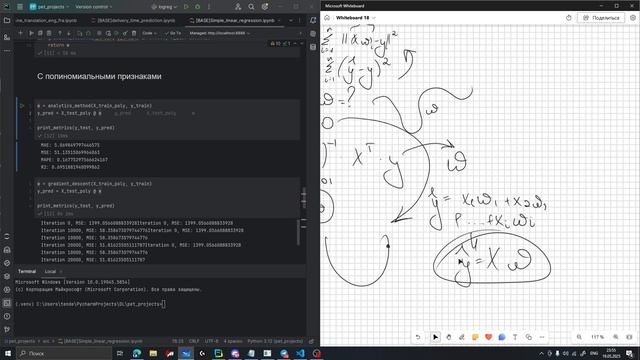Zoom in the whiteboard canvas
Image resolution: width=640 pixels, height=360 pixels.
(x=616, y=337)
